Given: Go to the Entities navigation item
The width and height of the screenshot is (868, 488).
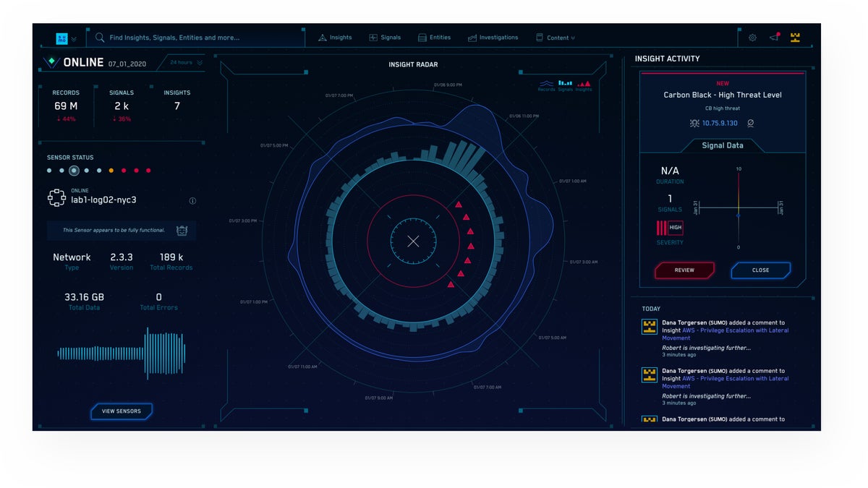Looking at the screenshot, I should pos(434,38).
